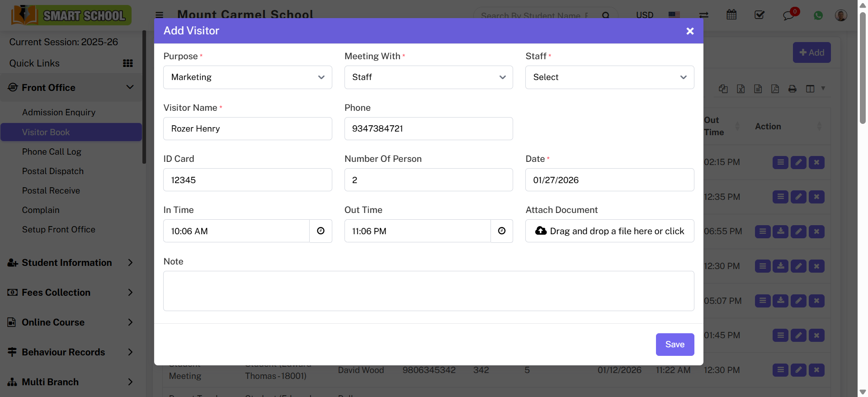This screenshot has width=868, height=397.
Task: Save the new visitor entry
Action: coord(675,345)
